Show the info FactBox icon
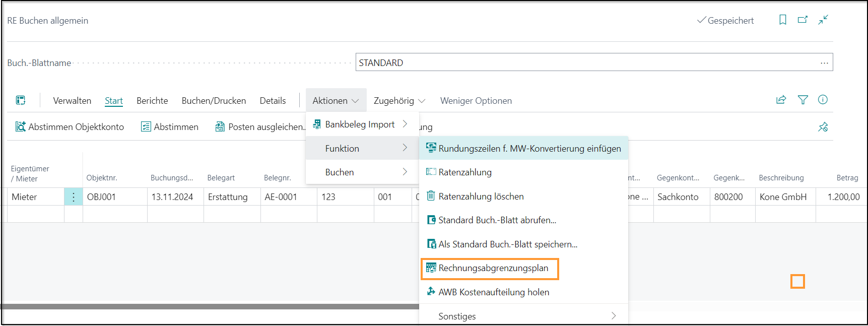The image size is (868, 326). tap(823, 100)
